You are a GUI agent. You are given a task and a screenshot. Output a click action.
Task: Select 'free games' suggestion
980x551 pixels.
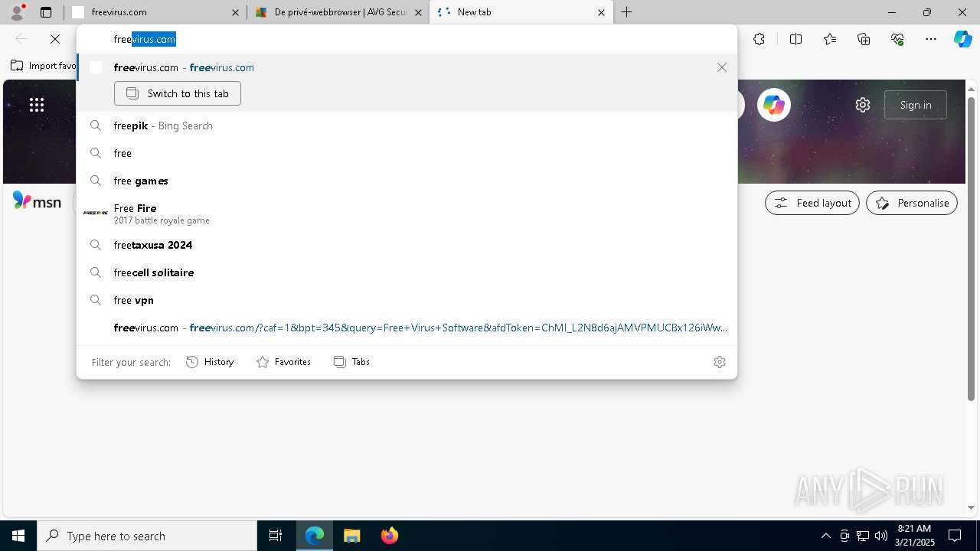[x=406, y=181]
